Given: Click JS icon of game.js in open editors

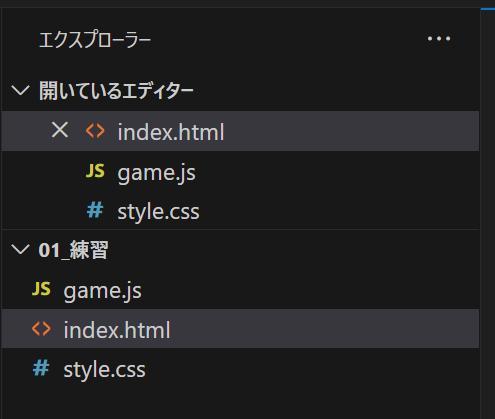Looking at the screenshot, I should tap(95, 171).
